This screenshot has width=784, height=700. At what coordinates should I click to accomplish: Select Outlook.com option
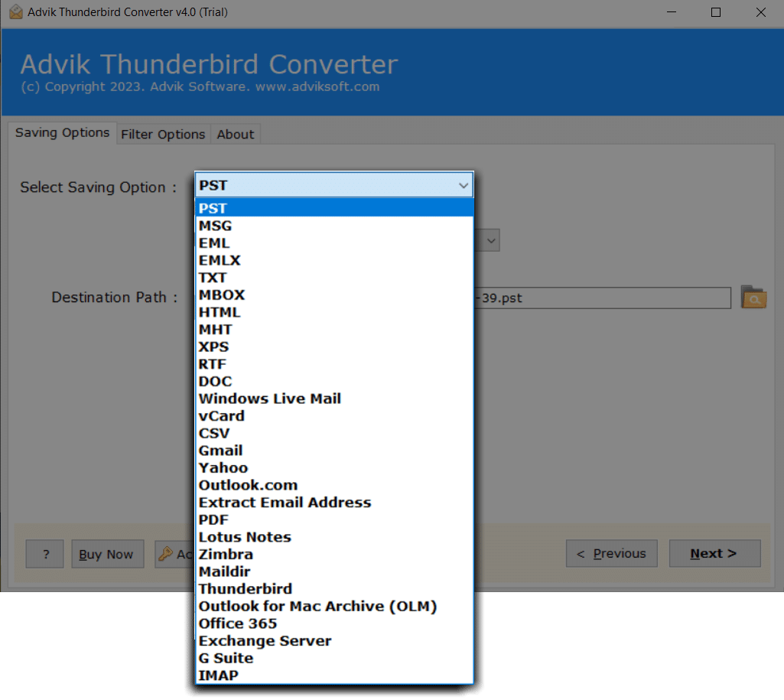[x=334, y=485]
